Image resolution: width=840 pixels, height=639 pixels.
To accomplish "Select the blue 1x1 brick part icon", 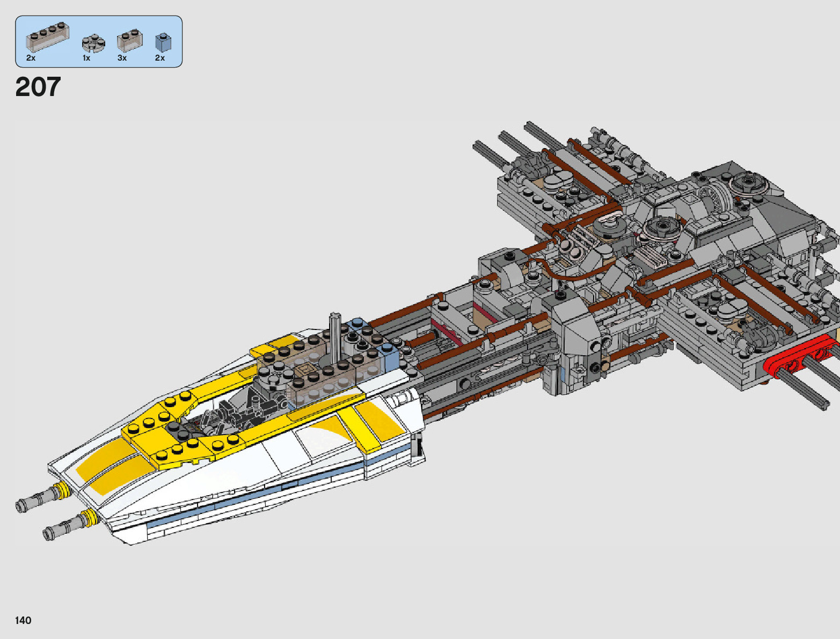I will (x=163, y=42).
